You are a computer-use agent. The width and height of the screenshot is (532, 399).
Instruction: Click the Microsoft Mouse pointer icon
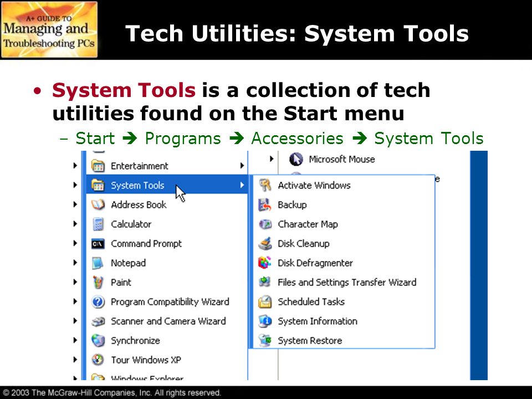(296, 159)
